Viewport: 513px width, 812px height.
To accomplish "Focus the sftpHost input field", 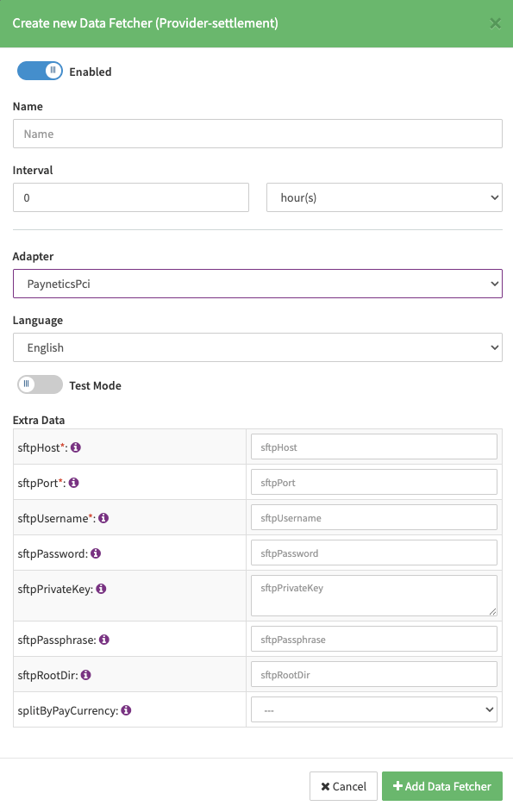I will tap(374, 447).
